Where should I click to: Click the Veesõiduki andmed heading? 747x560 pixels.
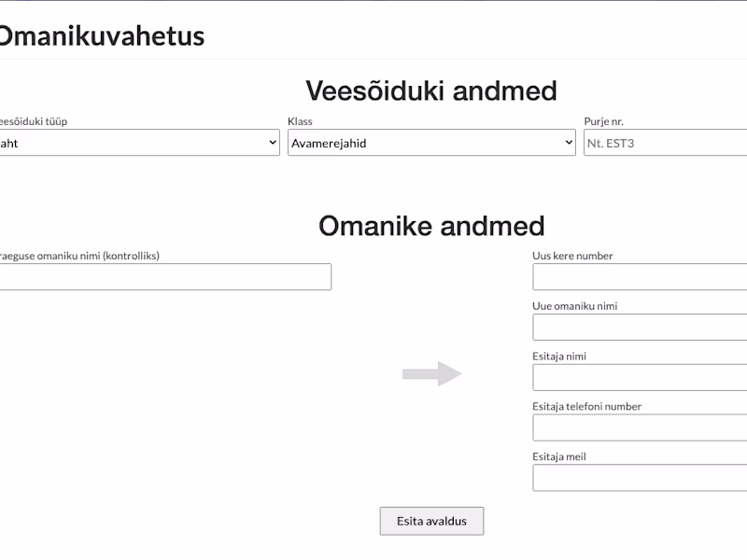pyautogui.click(x=431, y=91)
